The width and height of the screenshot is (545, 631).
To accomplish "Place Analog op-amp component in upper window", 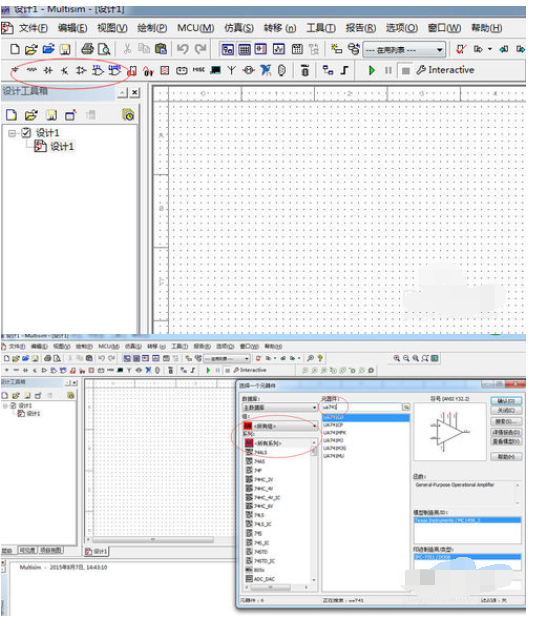I will tap(81, 70).
